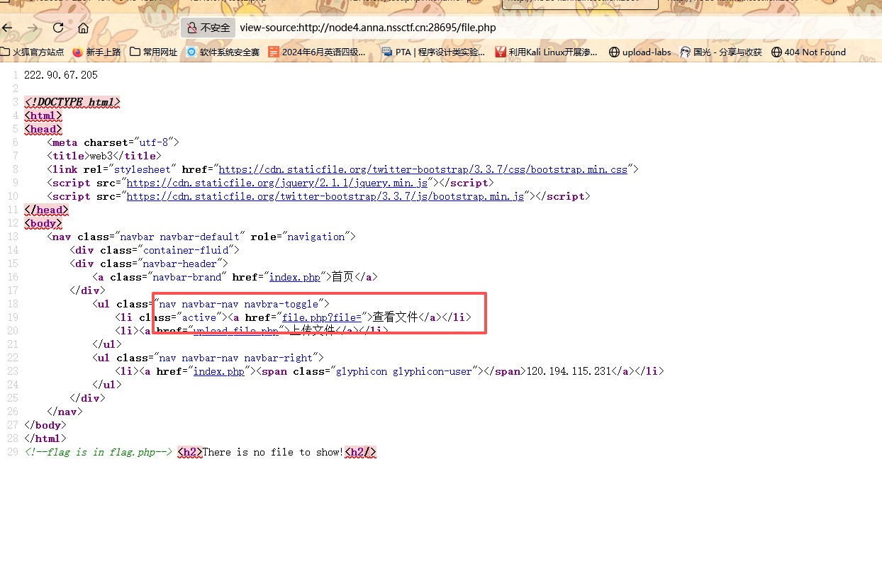
Task: Open the 新手上路 Firefox bookmark
Action: [x=97, y=52]
